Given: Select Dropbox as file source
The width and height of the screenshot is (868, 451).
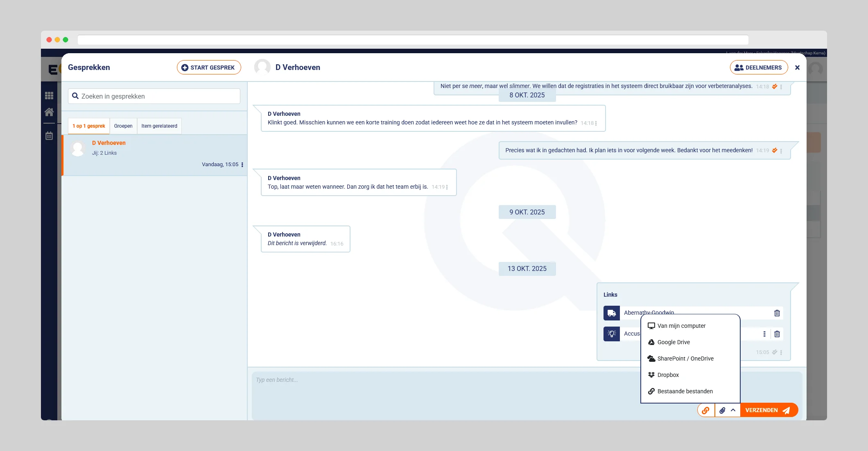Looking at the screenshot, I should pyautogui.click(x=668, y=375).
